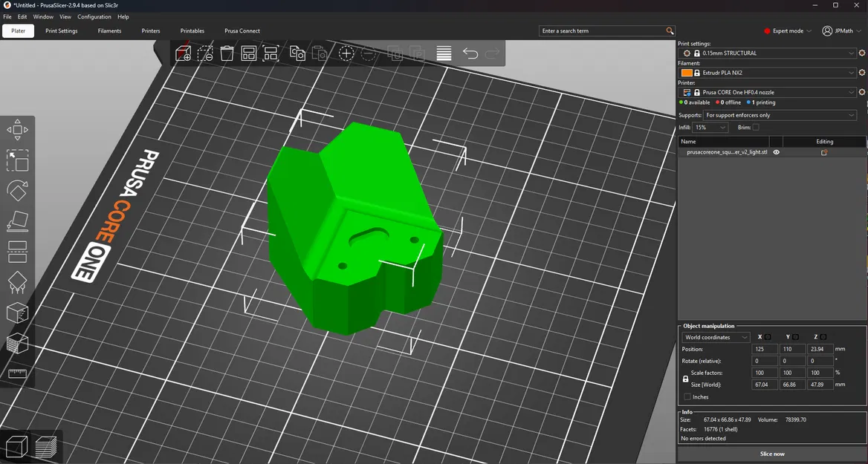Viewport: 868px width, 464px height.
Task: Open the Window menu
Action: tap(43, 16)
